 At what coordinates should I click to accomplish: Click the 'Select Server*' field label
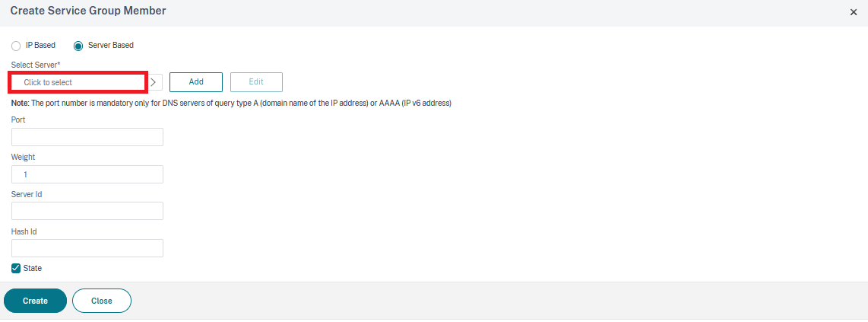(36, 65)
